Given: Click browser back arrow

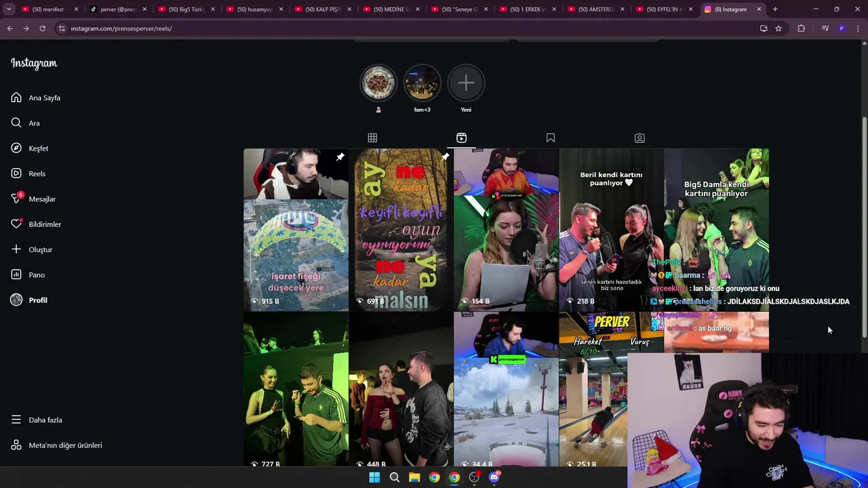Looking at the screenshot, I should [x=9, y=28].
